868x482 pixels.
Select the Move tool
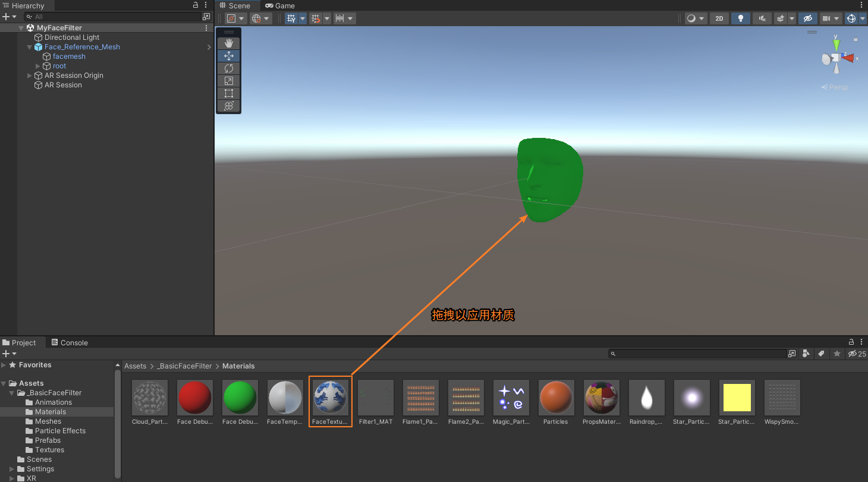[x=229, y=56]
